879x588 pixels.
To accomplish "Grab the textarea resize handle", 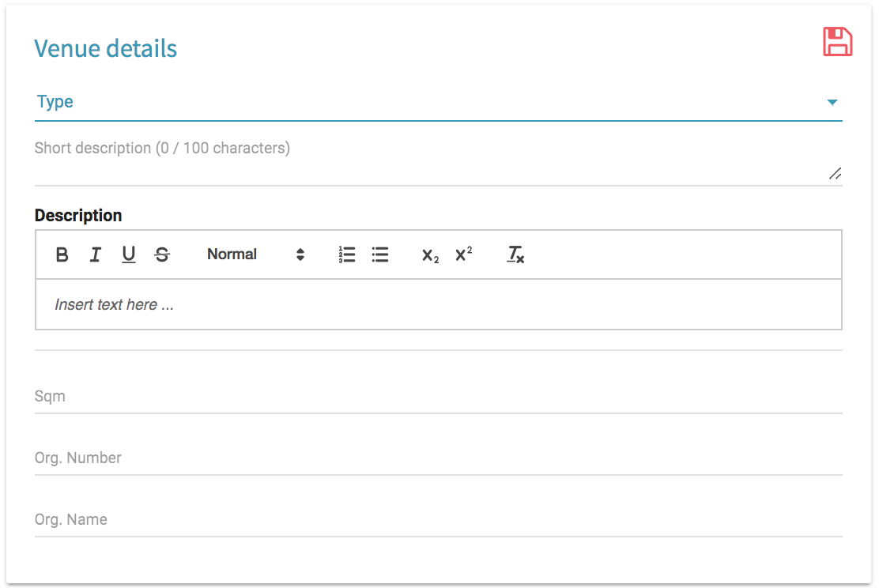I will 835,174.
